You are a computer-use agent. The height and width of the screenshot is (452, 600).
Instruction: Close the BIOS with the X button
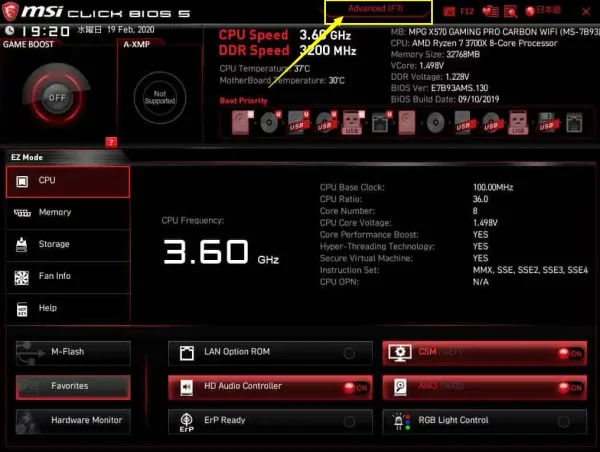click(x=586, y=12)
